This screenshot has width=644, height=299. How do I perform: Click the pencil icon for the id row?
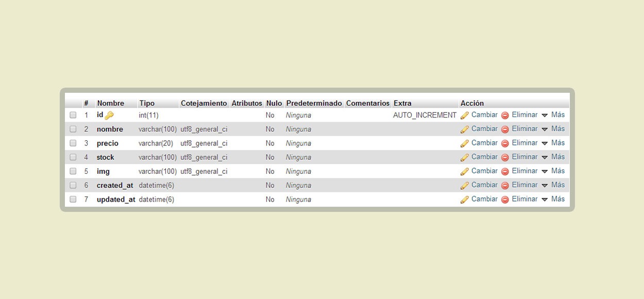coord(465,115)
